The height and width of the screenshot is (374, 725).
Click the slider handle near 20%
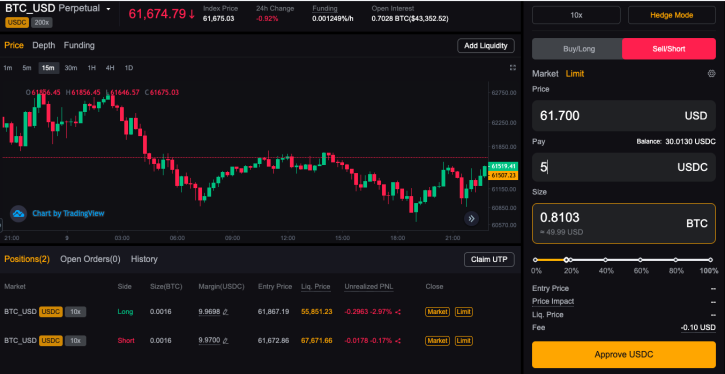pos(566,260)
